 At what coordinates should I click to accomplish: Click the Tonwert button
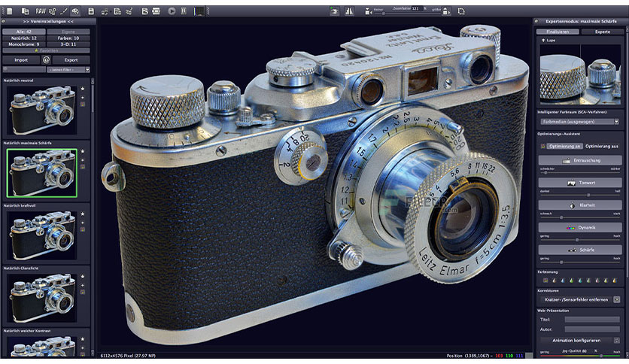tap(579, 183)
